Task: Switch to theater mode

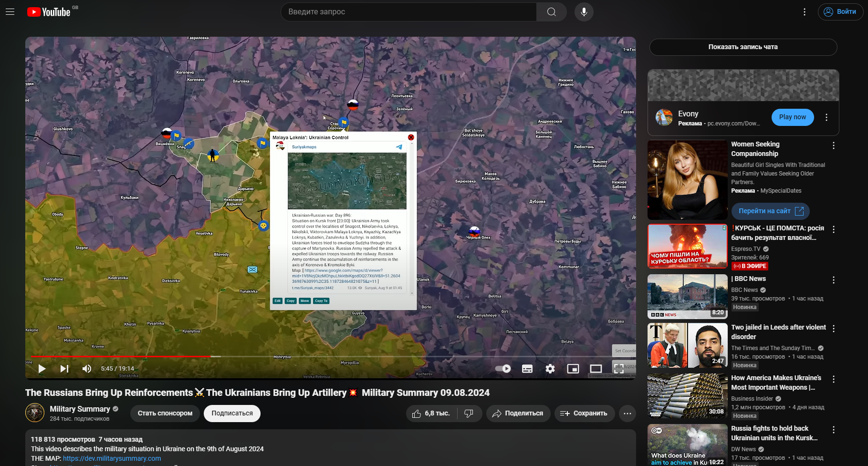Action: (x=596, y=369)
